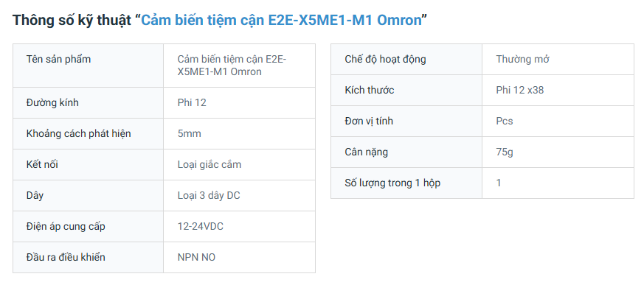Open the Cảm biến tiệm cận E2E-X5ME1-M1 Omron link
This screenshot has height=285, width=644.
(x=281, y=20)
